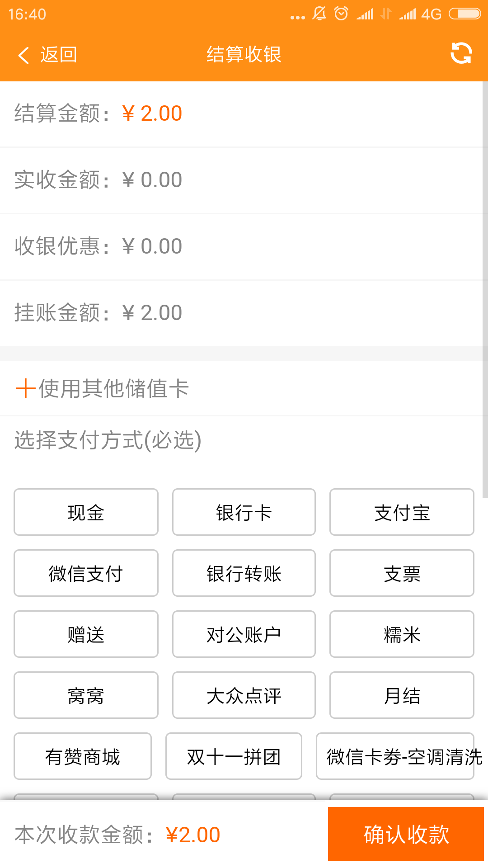Choose 双十一拼团 payment option
Screen dimensions: 488x868
pyautogui.click(x=234, y=756)
